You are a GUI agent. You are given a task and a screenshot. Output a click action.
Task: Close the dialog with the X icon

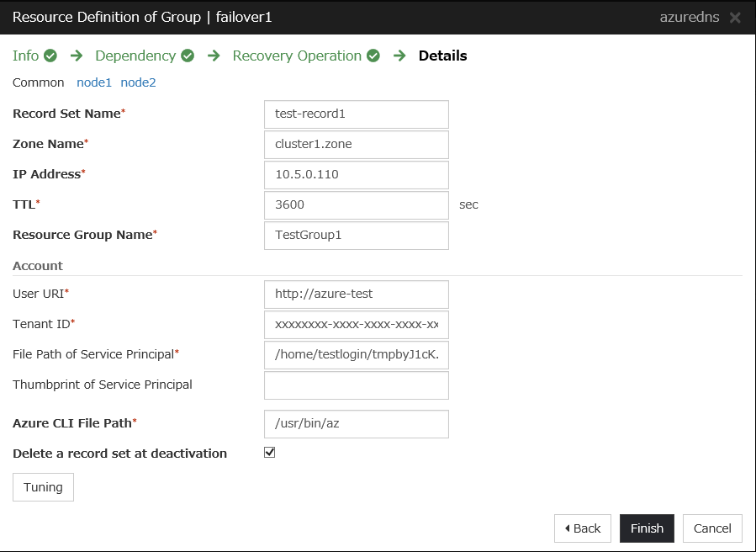[x=735, y=18]
